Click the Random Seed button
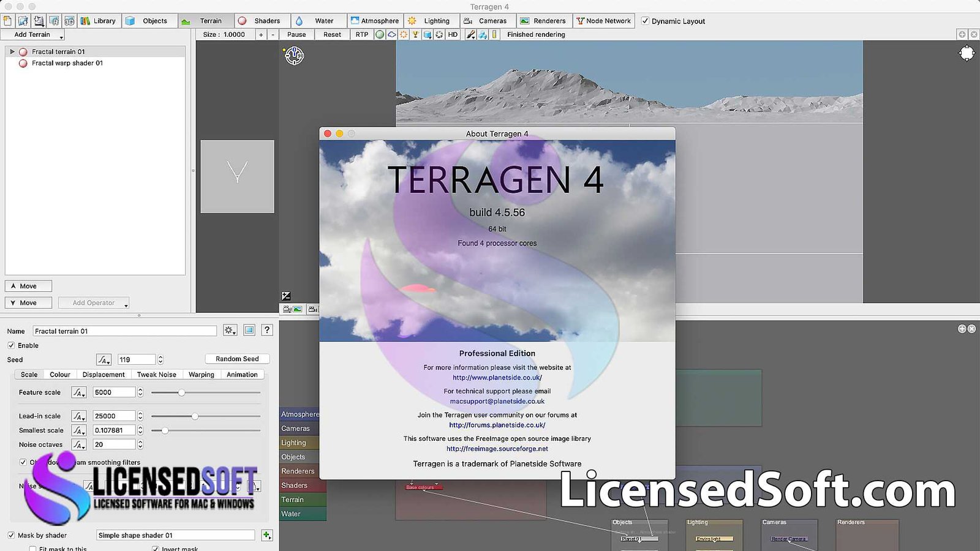980x551 pixels. [238, 359]
